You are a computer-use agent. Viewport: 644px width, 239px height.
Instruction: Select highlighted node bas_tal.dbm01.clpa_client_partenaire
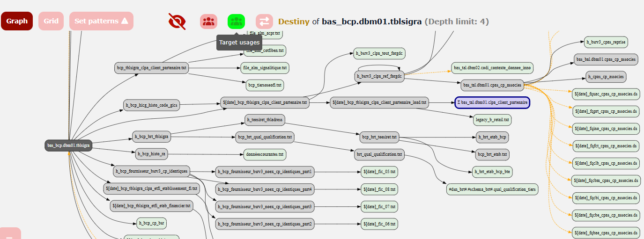(x=492, y=102)
